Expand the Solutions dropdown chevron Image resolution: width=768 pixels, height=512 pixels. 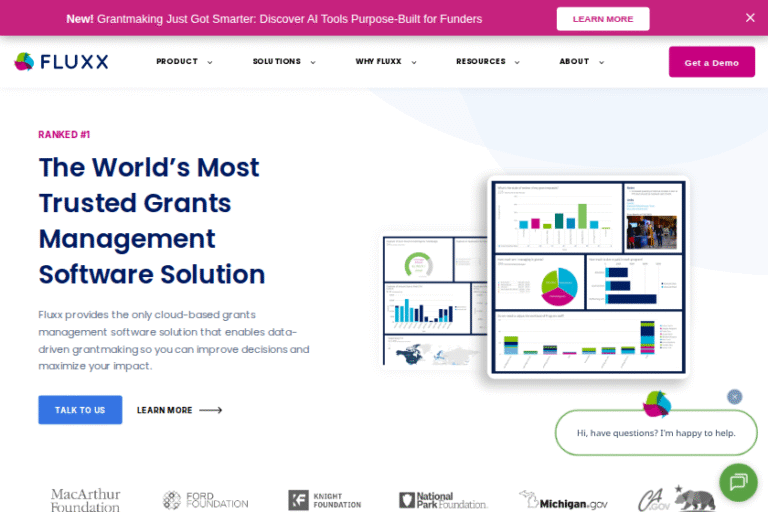click(313, 62)
